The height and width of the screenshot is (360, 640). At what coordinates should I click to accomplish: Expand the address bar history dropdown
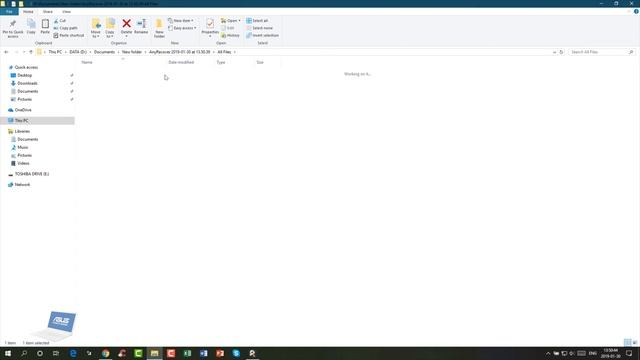(x=554, y=52)
